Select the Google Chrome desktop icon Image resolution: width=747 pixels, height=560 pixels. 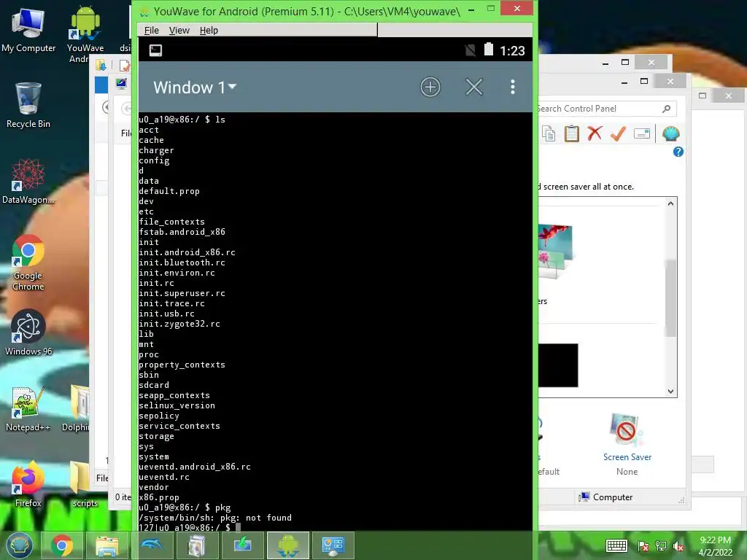click(x=28, y=262)
